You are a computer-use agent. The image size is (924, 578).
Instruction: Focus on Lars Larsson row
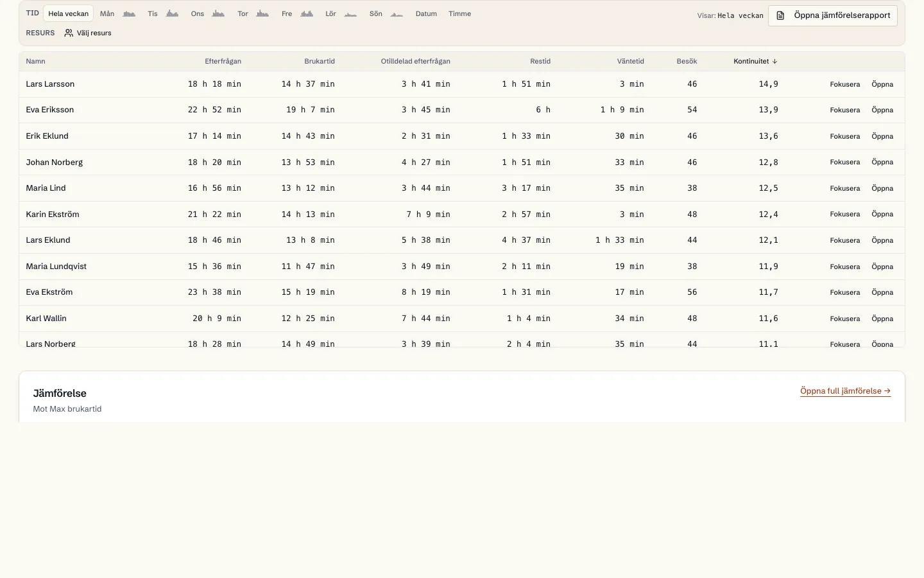844,84
